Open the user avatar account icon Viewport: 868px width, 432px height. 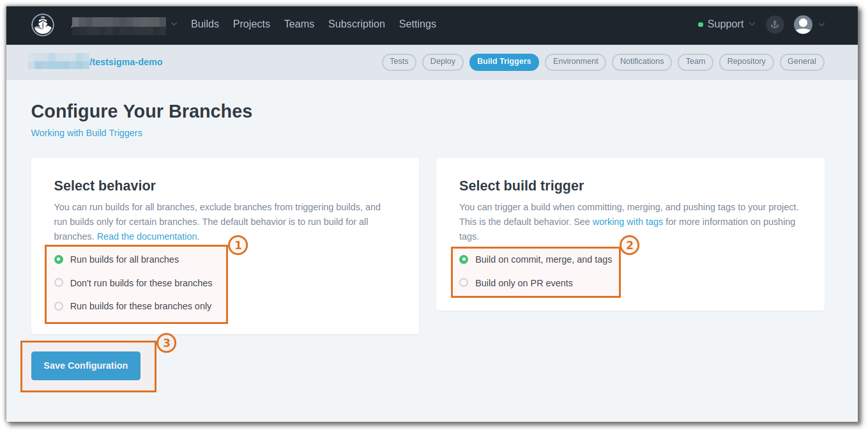802,24
